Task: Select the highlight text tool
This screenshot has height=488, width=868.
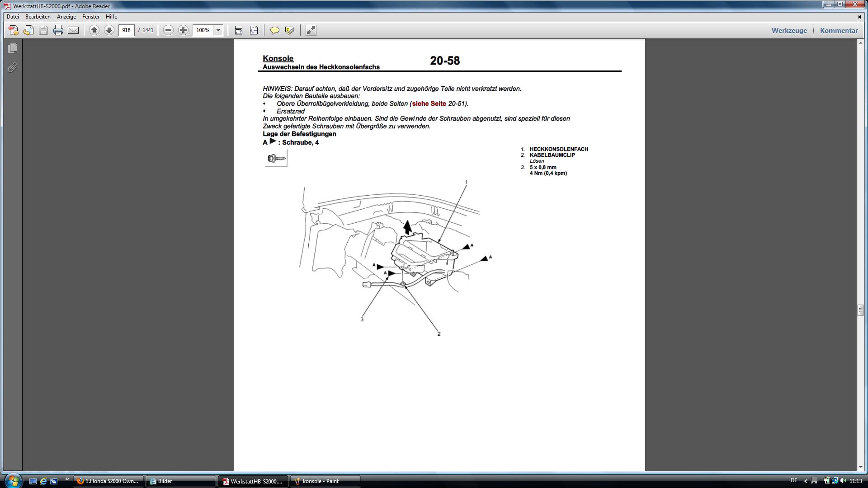Action: 290,30
